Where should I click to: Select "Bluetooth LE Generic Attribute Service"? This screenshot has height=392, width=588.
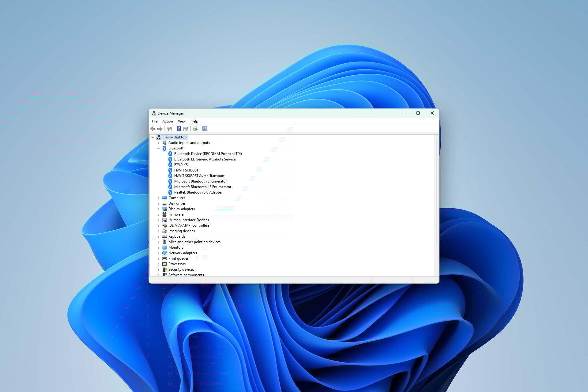coord(205,159)
